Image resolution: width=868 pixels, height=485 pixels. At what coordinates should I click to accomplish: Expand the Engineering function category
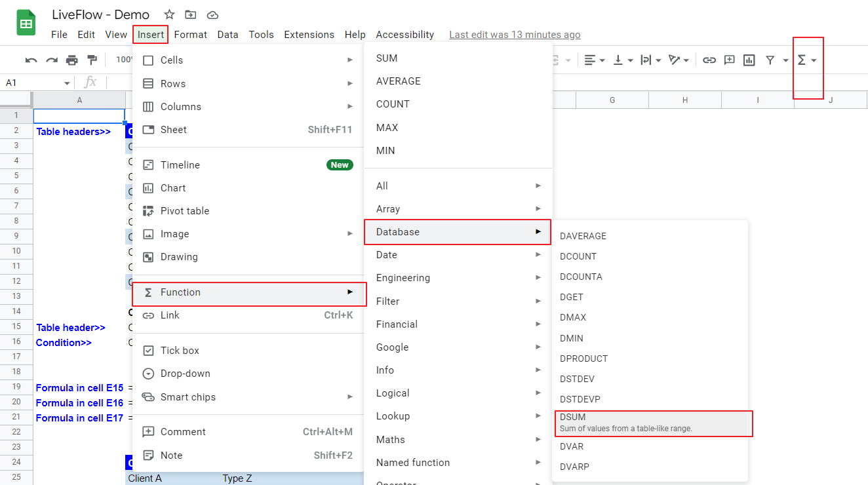(x=458, y=278)
